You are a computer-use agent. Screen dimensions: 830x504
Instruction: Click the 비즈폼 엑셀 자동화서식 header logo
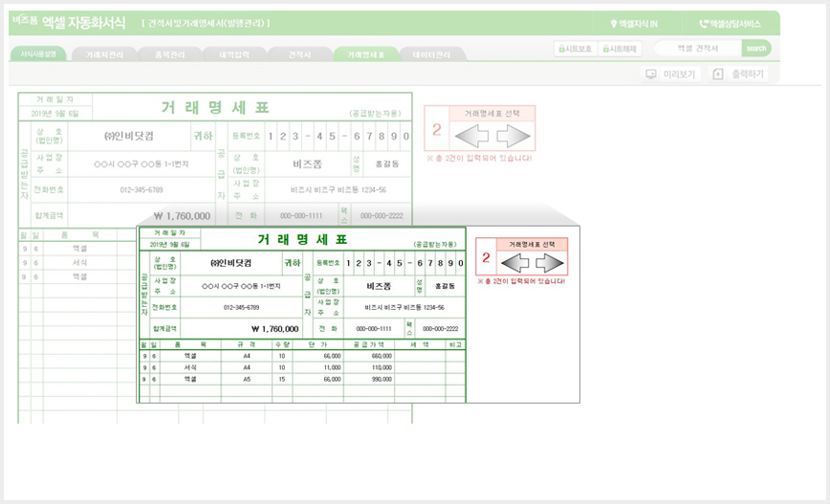[69, 22]
